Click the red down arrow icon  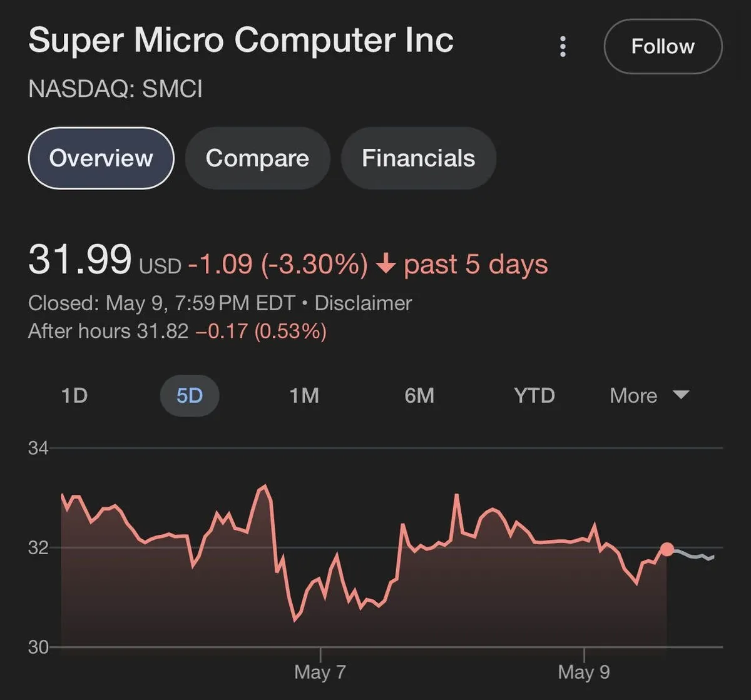coord(386,265)
